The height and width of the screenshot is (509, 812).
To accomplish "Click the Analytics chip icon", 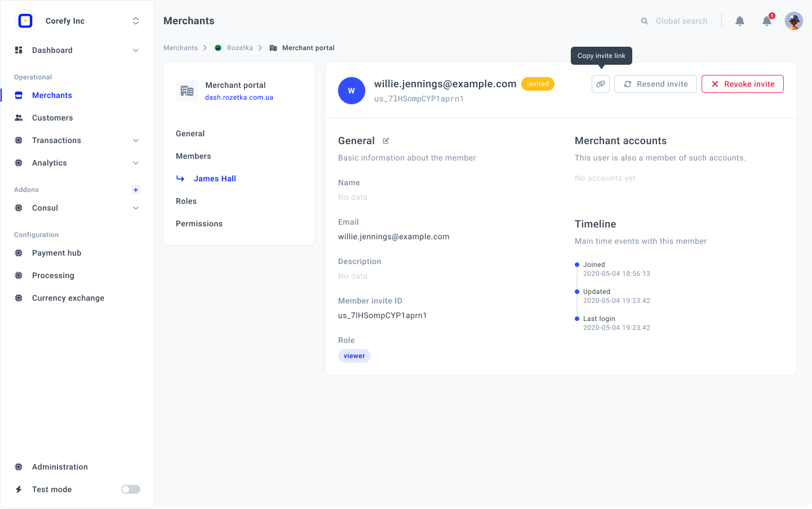I will tap(19, 163).
